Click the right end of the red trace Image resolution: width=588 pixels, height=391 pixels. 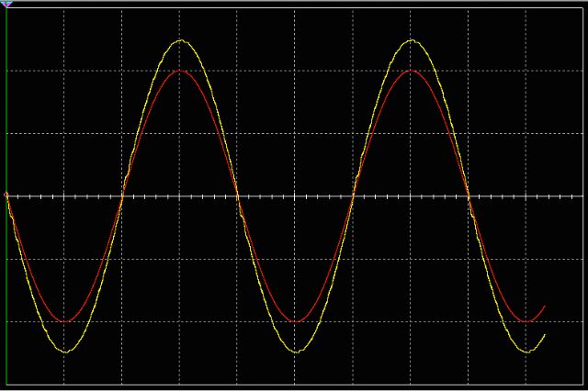[x=545, y=307]
